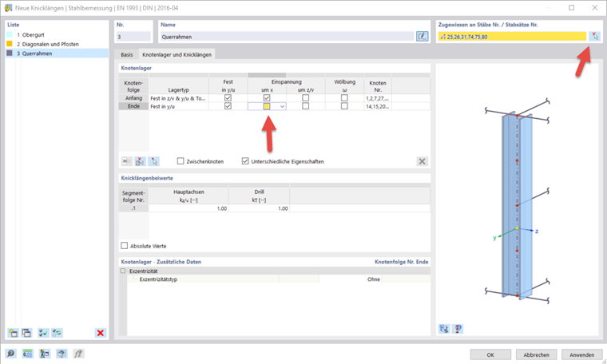
Task: Click the remove node selection icon under the Knotenlager table
Action: [140, 161]
